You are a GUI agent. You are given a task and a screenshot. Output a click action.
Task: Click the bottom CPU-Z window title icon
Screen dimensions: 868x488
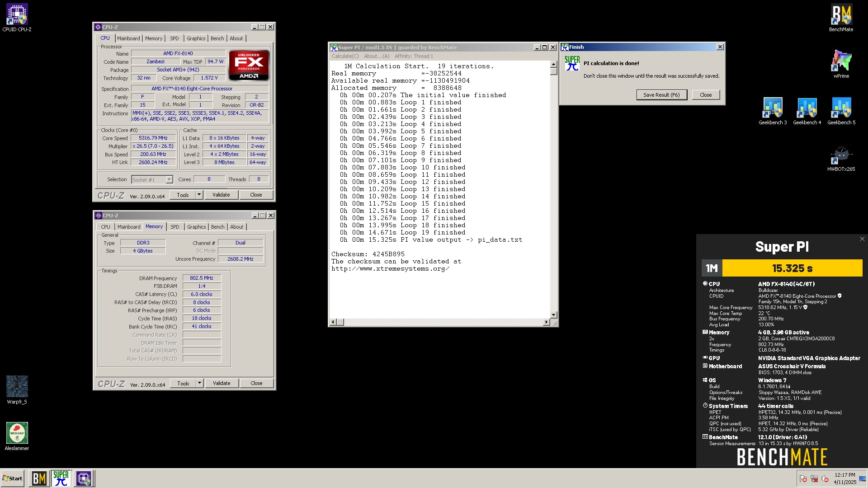tap(98, 216)
